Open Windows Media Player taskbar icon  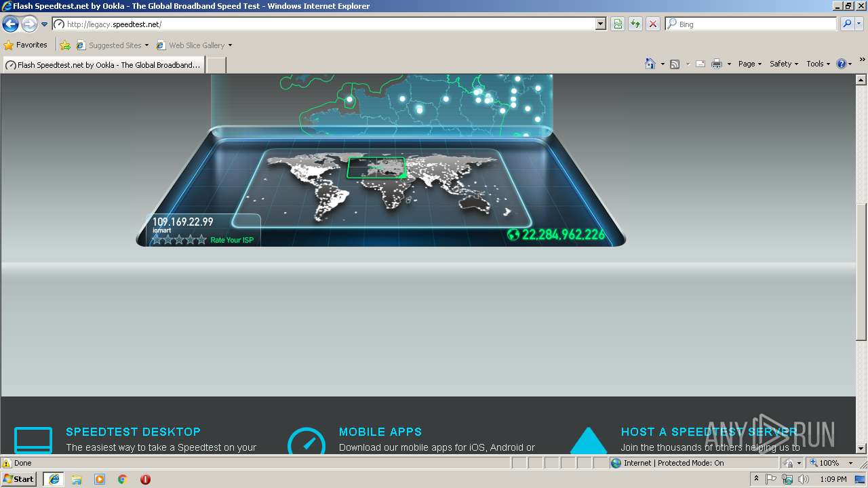pyautogui.click(x=100, y=479)
